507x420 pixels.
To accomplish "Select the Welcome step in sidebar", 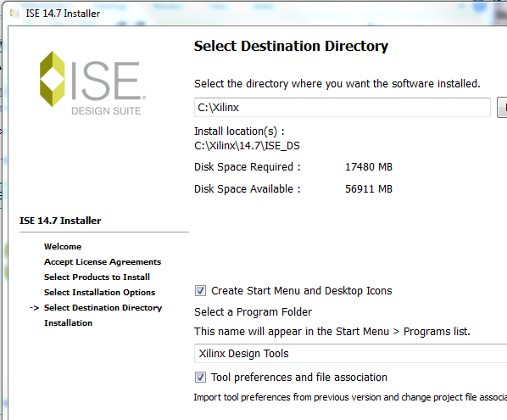I will (63, 247).
